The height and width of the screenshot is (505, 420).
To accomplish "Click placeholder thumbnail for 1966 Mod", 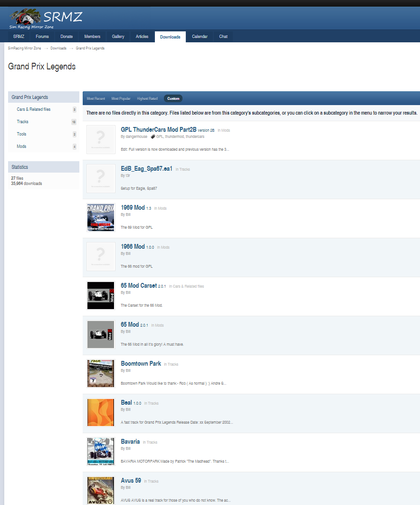I will point(101,256).
